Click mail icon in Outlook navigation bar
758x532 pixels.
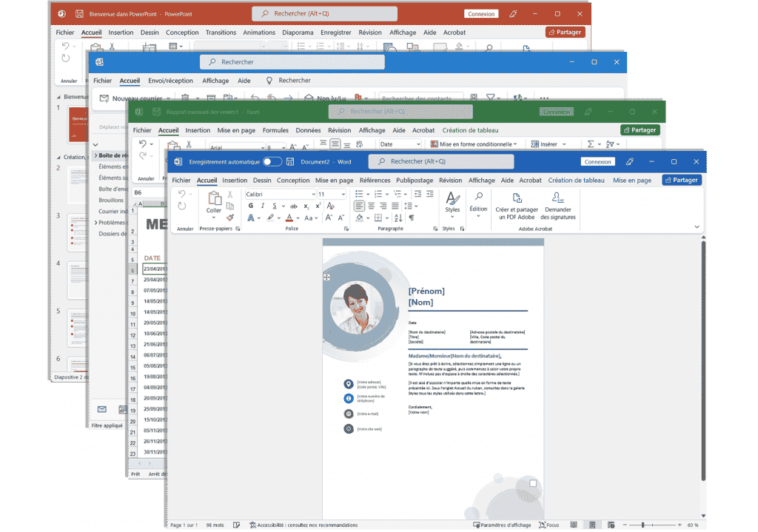tap(101, 409)
